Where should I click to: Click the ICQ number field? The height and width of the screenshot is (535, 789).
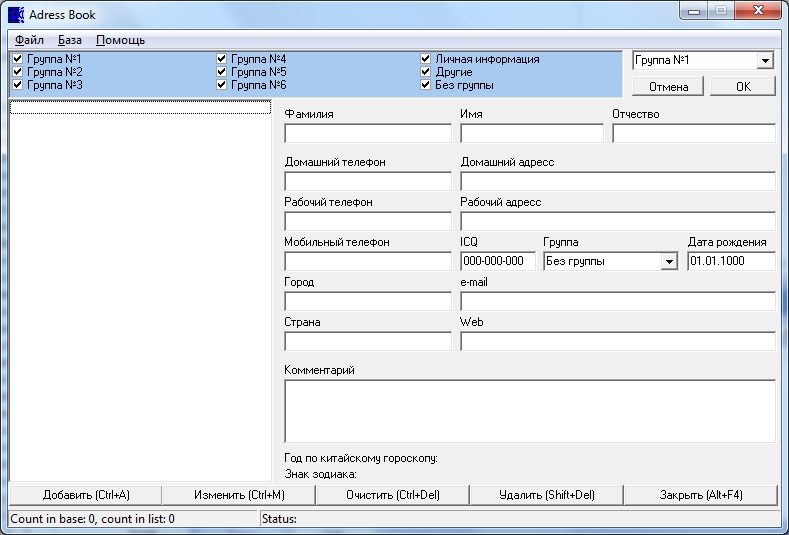tap(498, 262)
